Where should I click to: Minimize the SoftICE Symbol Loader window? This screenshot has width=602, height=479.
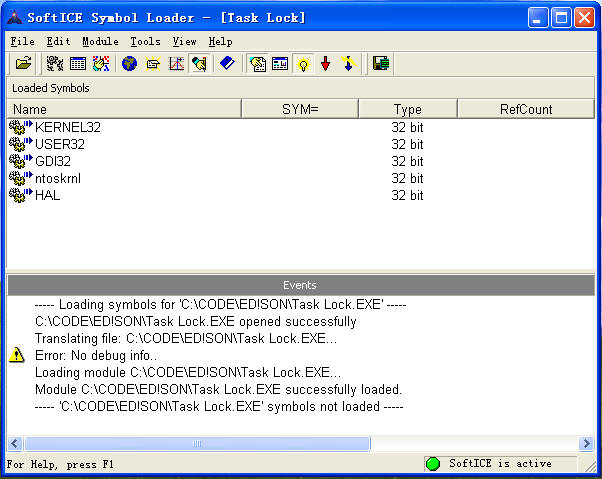(x=538, y=18)
